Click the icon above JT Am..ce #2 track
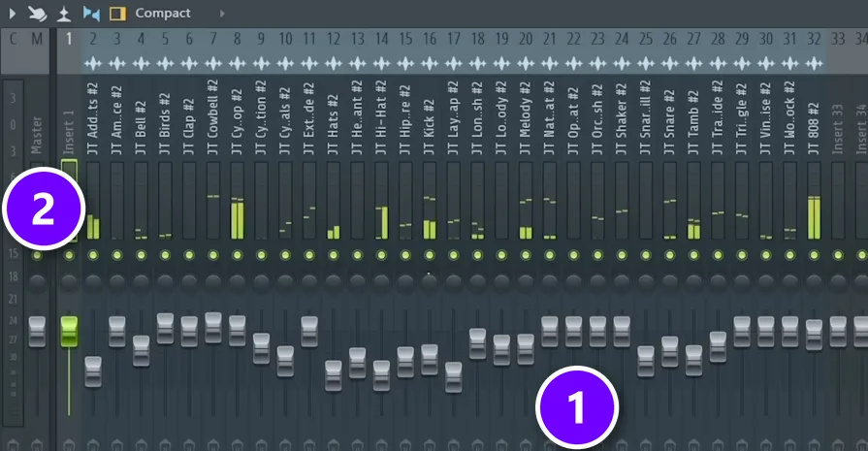 click(116, 64)
